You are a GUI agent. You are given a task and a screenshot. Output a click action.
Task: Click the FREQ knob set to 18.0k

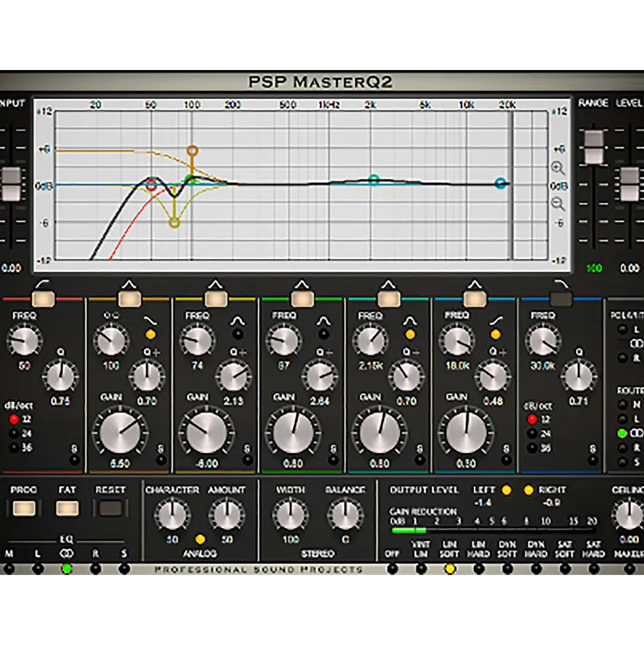[457, 341]
